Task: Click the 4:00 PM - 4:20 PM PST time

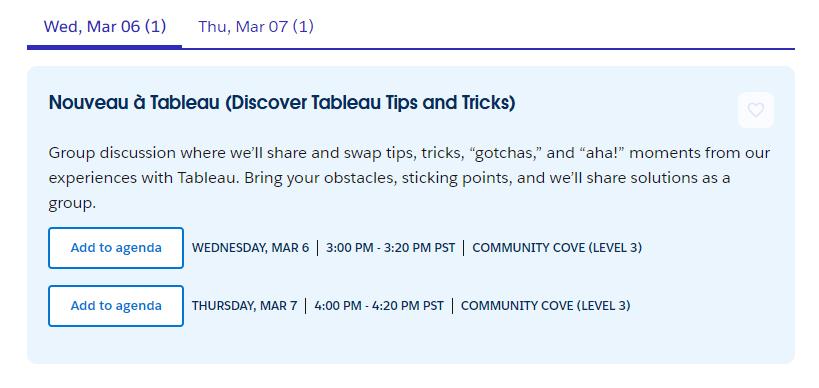Action: 379,305
